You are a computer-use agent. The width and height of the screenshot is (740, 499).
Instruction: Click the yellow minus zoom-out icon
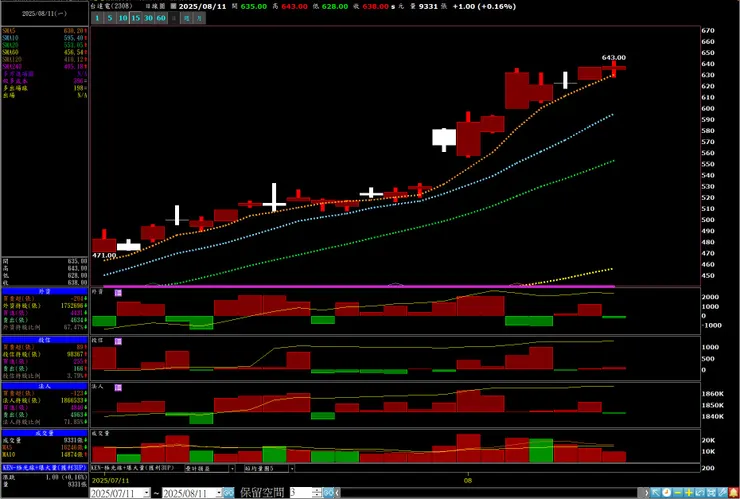pos(678,493)
